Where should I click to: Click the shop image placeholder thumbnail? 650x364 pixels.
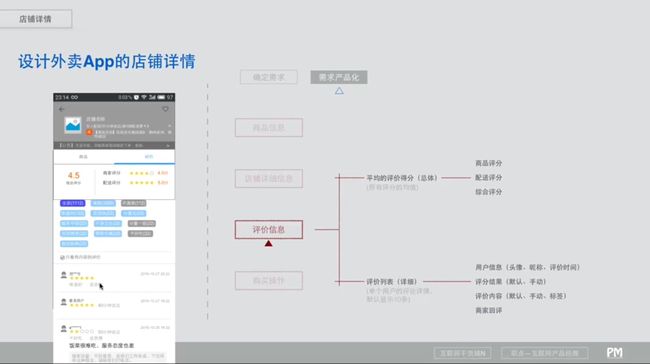click(73, 125)
